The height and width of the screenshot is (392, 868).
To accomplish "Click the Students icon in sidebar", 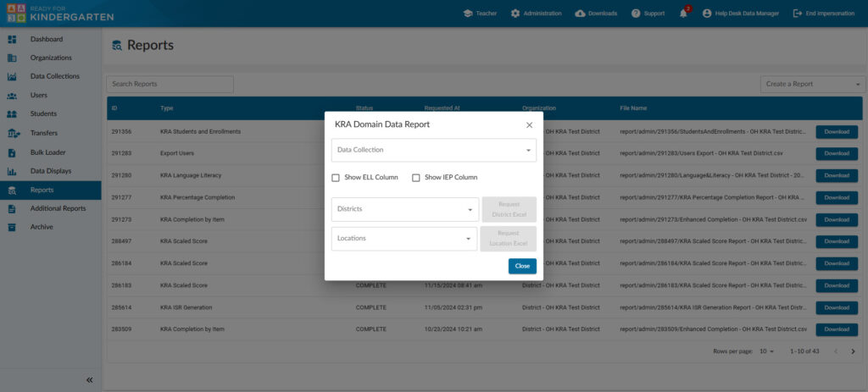I will tap(12, 114).
